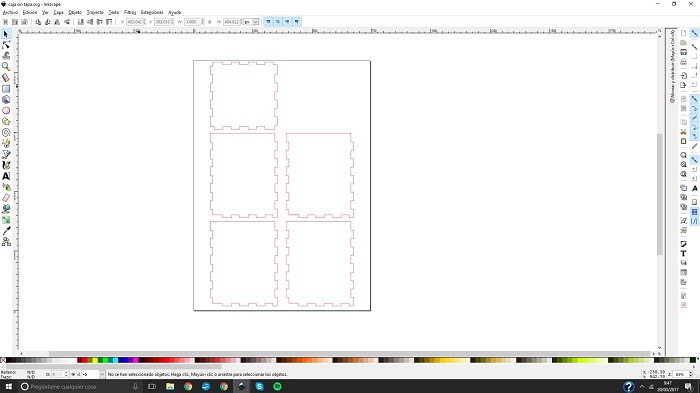The image size is (700, 393).
Task: Click the opacity O stepper arrows
Action: [x=66, y=374]
